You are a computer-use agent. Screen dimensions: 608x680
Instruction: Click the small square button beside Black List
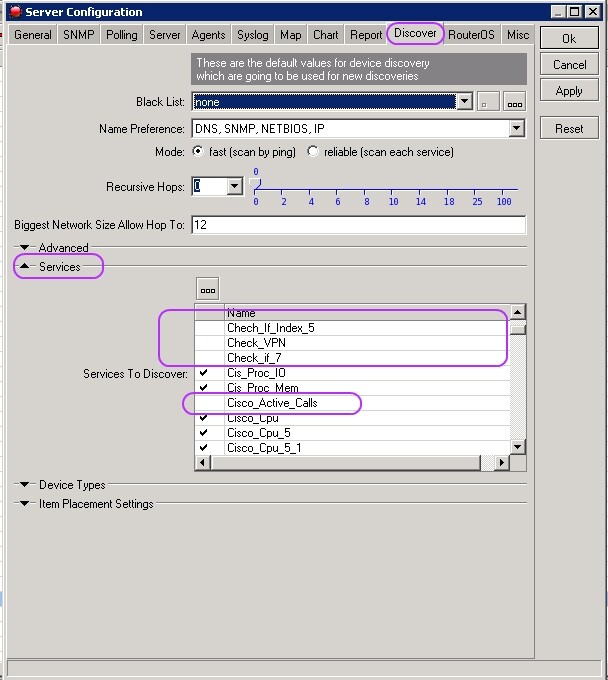(488, 102)
